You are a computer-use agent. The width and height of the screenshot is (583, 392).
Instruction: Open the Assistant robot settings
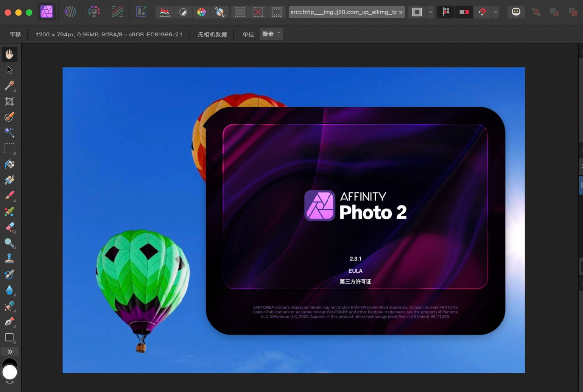tap(516, 12)
